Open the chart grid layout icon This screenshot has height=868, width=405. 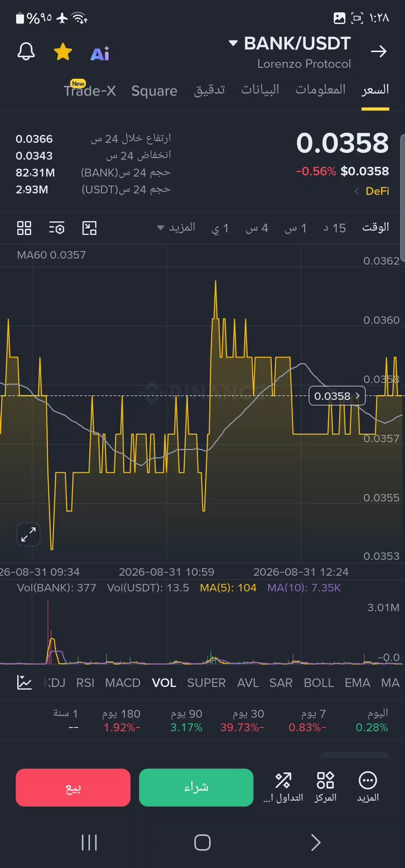pos(24,228)
